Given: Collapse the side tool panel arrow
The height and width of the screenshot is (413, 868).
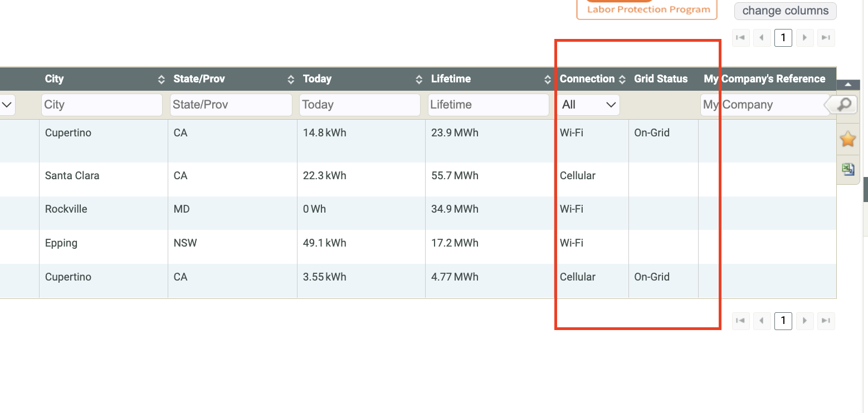Looking at the screenshot, I should tap(848, 85).
